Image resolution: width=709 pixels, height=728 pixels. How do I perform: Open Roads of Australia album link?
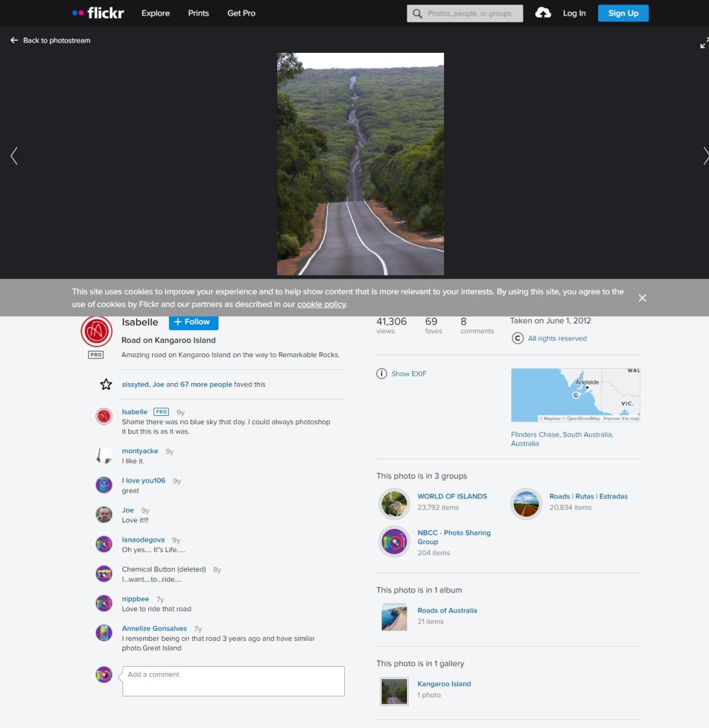(x=447, y=611)
